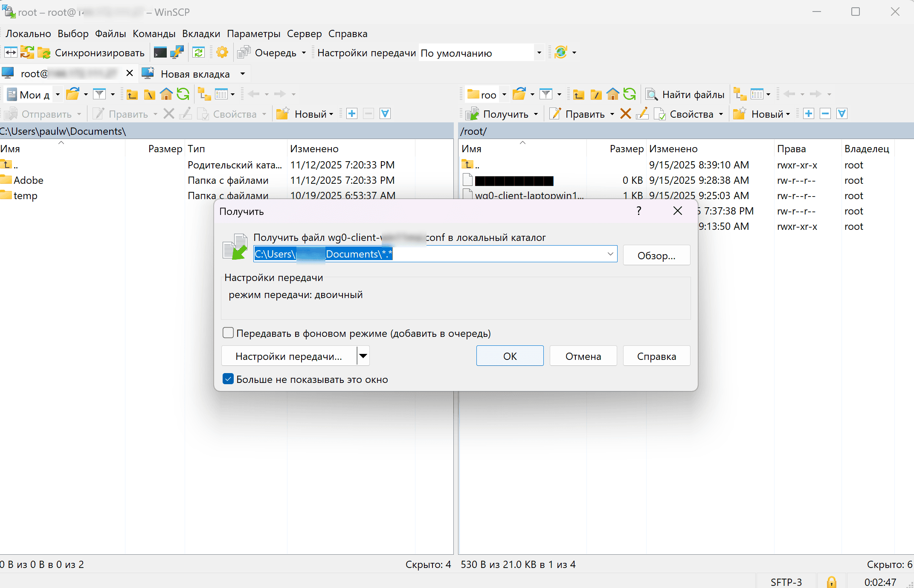Open the Команды menu
Image resolution: width=914 pixels, height=588 pixels.
[x=154, y=34]
